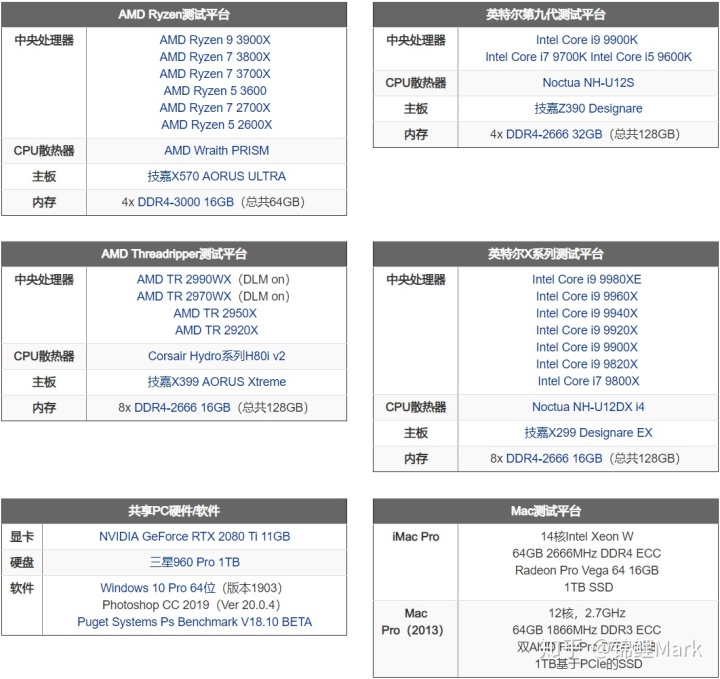The width and height of the screenshot is (720, 679).
Task: Click the 硬盘 row label
Action: pyautogui.click(x=22, y=562)
